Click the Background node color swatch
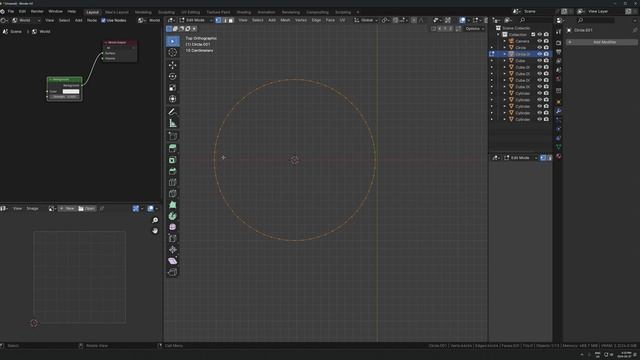This screenshot has width=640, height=360. (x=71, y=91)
